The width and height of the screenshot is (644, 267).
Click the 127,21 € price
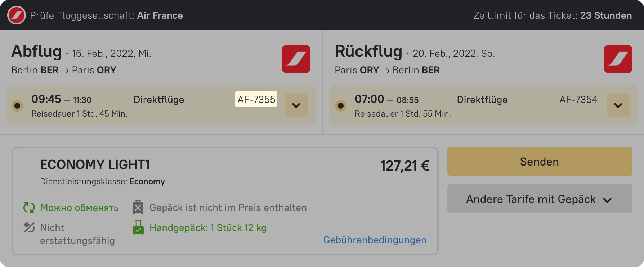(404, 166)
